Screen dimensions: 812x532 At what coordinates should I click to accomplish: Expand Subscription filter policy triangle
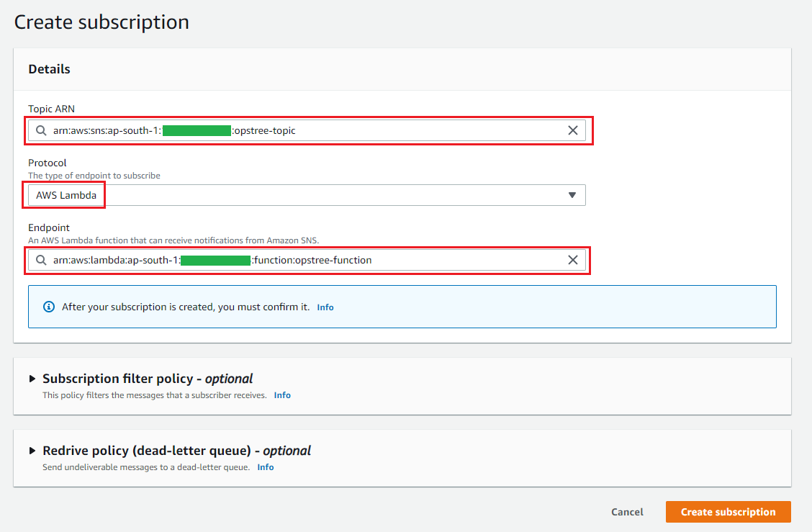click(32, 379)
